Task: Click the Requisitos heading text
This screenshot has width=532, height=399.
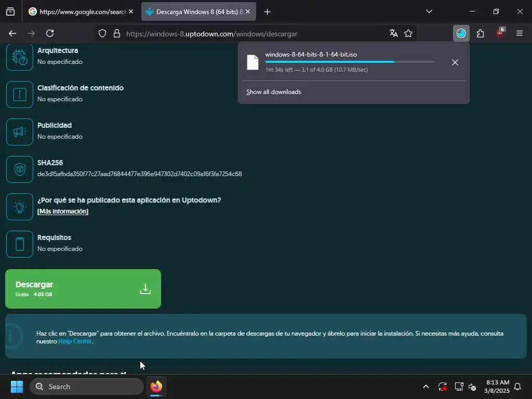Action: 54,237
